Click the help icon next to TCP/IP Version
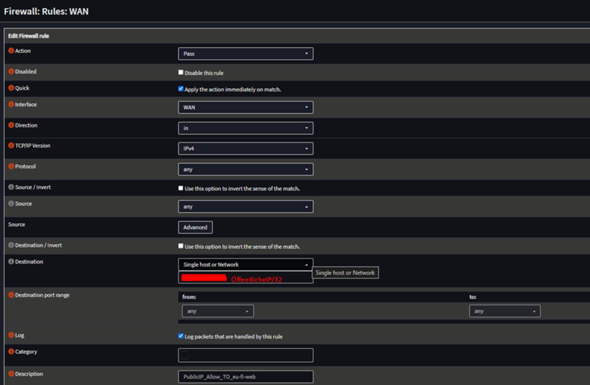This screenshot has width=590, height=385. (x=11, y=145)
